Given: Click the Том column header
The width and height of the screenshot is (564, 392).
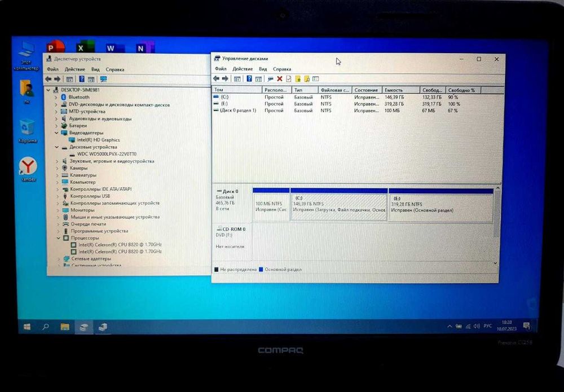Looking at the screenshot, I should coord(237,90).
